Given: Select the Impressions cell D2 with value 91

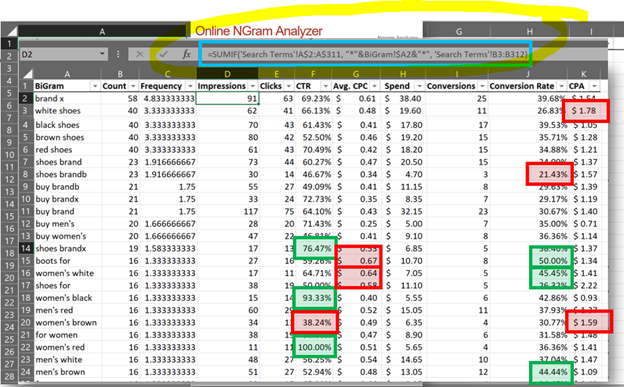Looking at the screenshot, I should (x=227, y=98).
